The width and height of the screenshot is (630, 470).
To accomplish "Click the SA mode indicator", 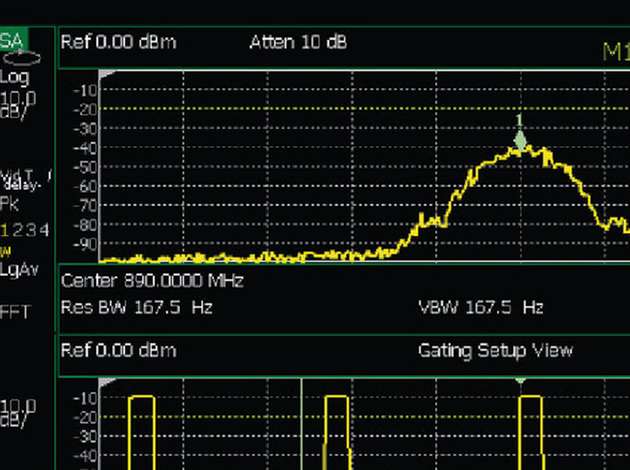I will pos(13,40).
